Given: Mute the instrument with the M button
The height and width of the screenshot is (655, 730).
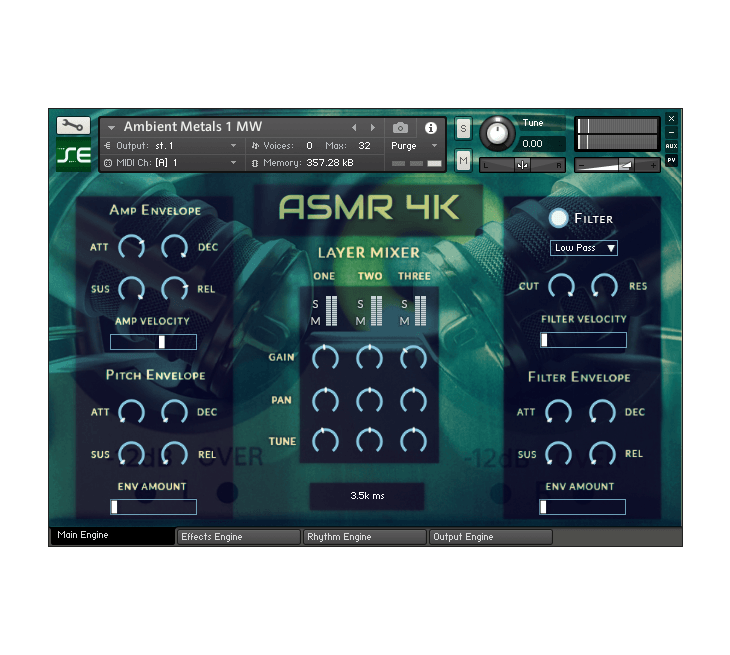Looking at the screenshot, I should pyautogui.click(x=463, y=161).
